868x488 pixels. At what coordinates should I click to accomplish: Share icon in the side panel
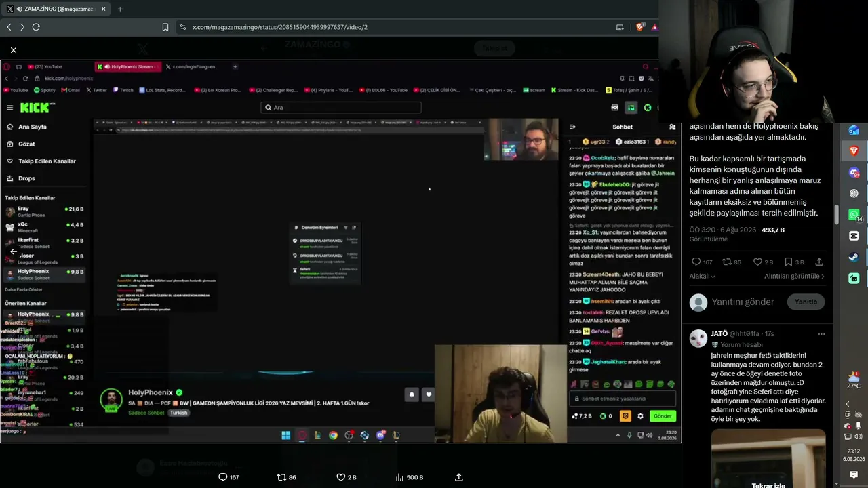(x=819, y=262)
